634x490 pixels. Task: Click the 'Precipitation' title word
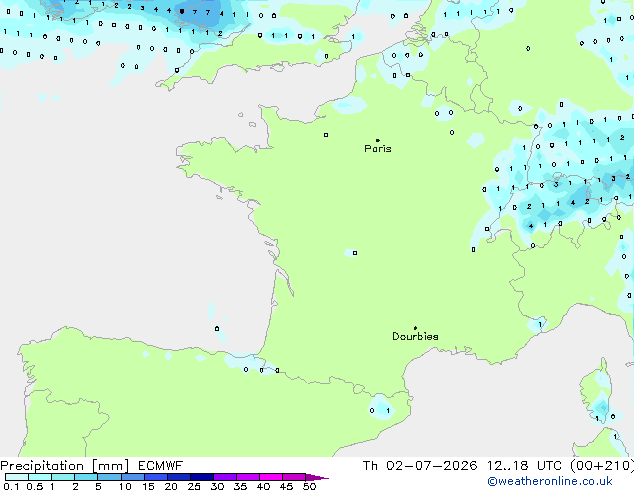pyautogui.click(x=42, y=466)
